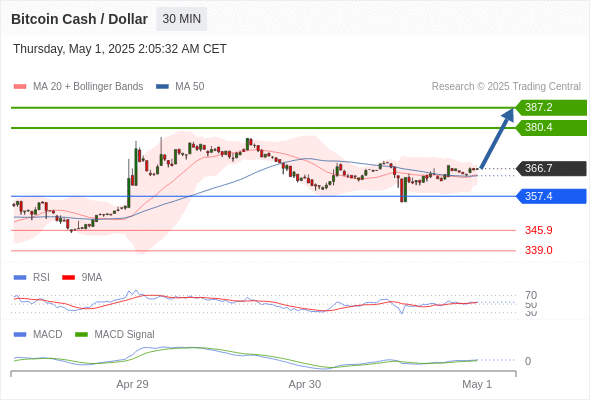Click the MACD blue legend marker
This screenshot has height=400, width=590.
(x=20, y=334)
